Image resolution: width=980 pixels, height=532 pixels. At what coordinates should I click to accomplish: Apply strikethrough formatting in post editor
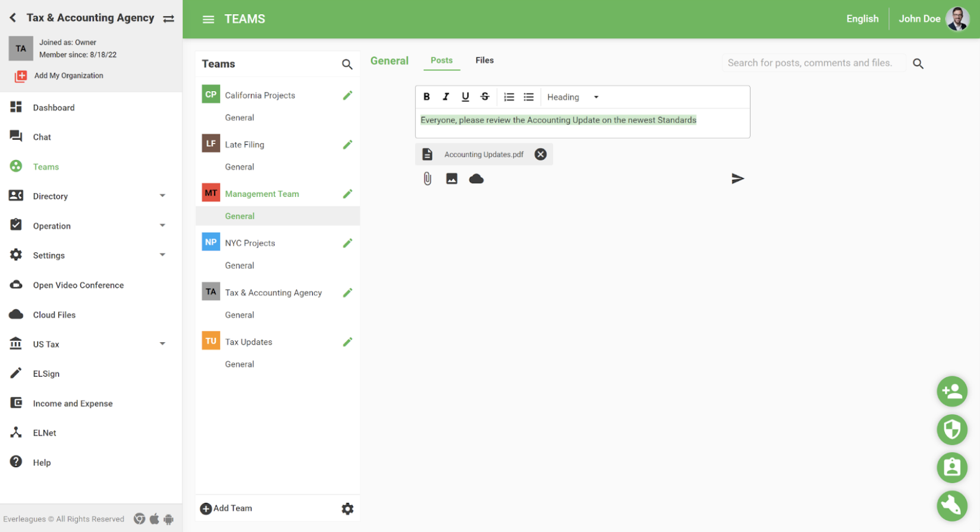tap(485, 97)
